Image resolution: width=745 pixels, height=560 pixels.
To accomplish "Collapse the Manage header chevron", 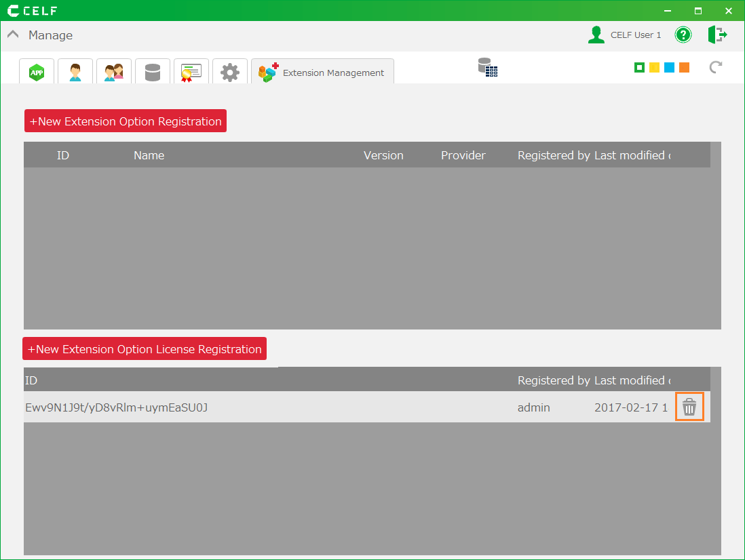I will coord(13,35).
